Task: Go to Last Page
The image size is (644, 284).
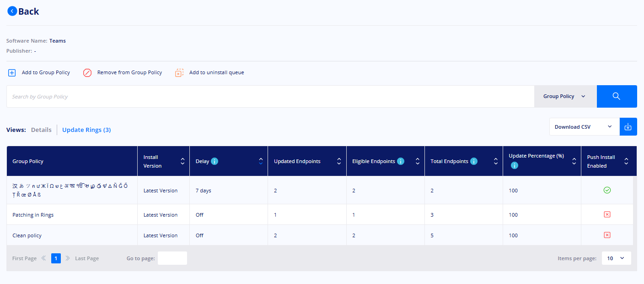Action: [x=87, y=258]
